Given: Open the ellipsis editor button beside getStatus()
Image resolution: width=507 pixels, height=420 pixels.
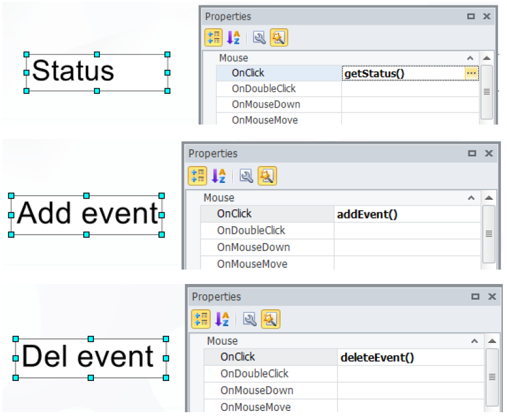Looking at the screenshot, I should tap(471, 73).
